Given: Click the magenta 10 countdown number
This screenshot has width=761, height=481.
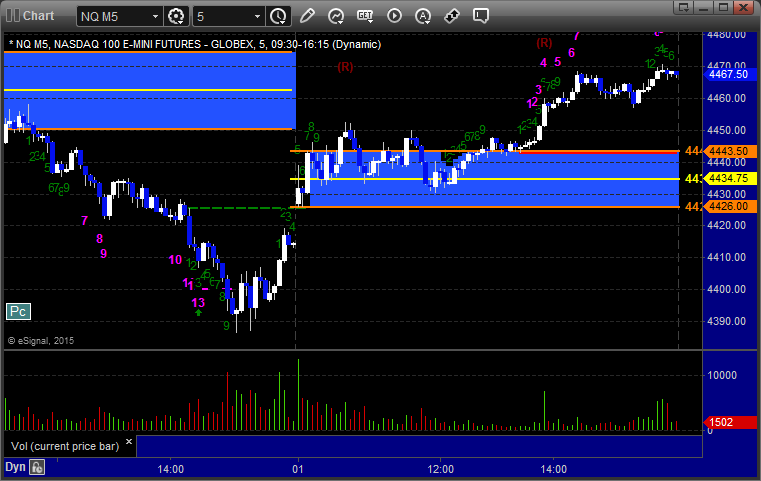Looking at the screenshot, I should 175,260.
